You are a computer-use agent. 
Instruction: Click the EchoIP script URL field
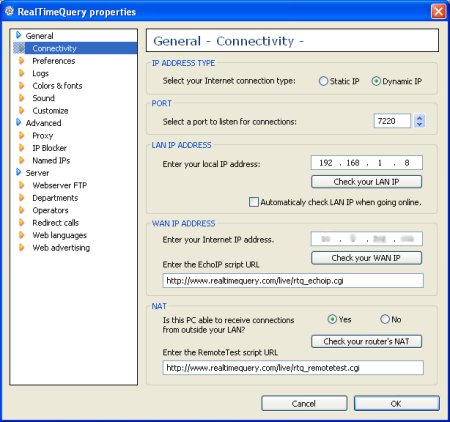tap(293, 281)
